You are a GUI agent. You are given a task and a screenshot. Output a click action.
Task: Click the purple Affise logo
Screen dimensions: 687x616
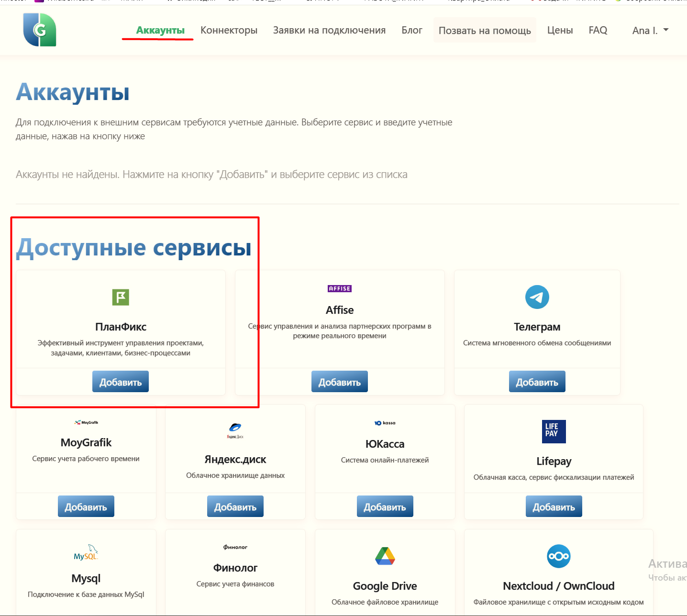[340, 288]
